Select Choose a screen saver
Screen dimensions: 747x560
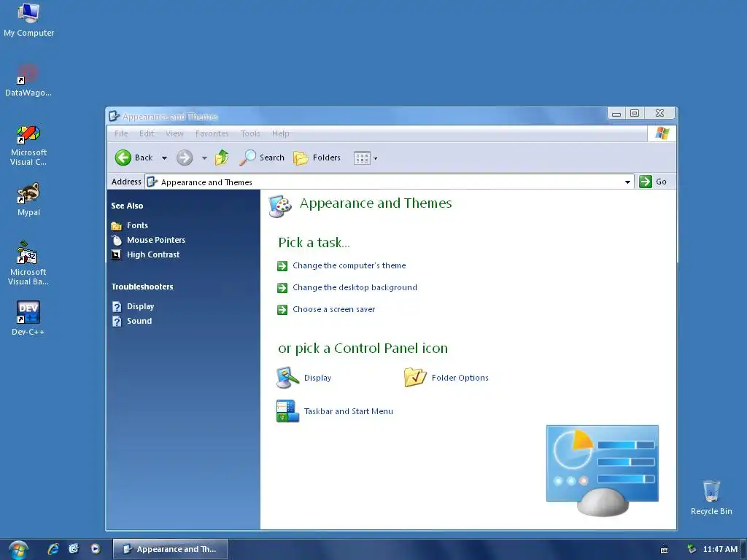point(334,309)
